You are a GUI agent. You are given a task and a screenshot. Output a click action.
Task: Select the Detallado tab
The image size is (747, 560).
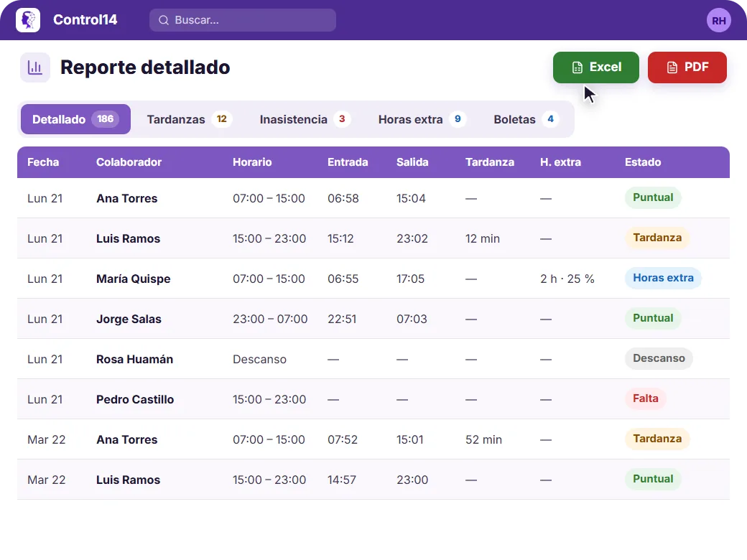click(x=75, y=119)
